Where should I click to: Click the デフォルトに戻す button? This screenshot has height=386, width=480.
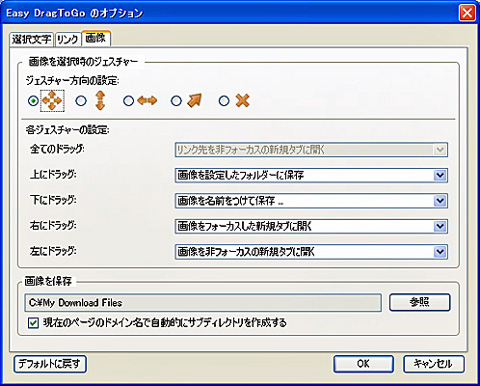pyautogui.click(x=50, y=364)
